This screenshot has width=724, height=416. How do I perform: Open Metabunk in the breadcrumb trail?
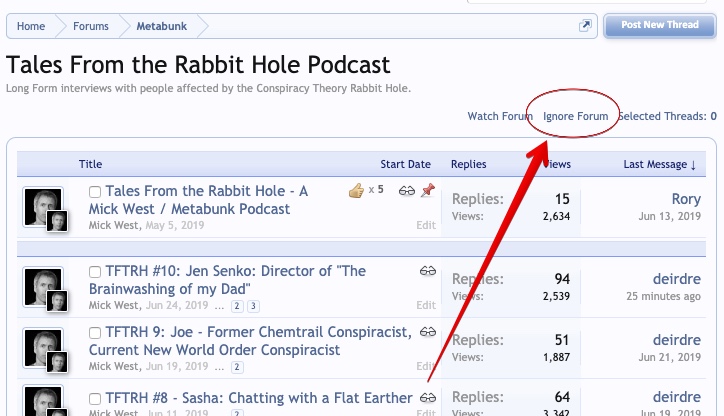coord(161,26)
